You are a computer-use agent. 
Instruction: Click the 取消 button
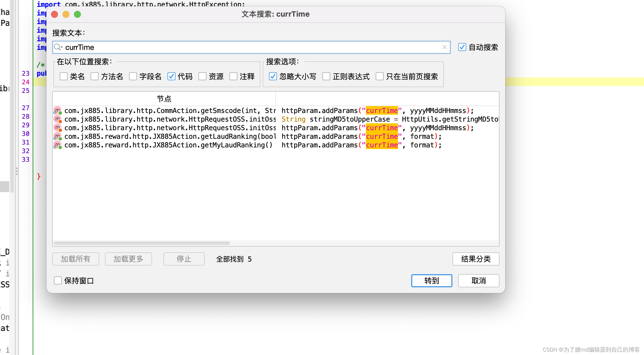tap(479, 281)
